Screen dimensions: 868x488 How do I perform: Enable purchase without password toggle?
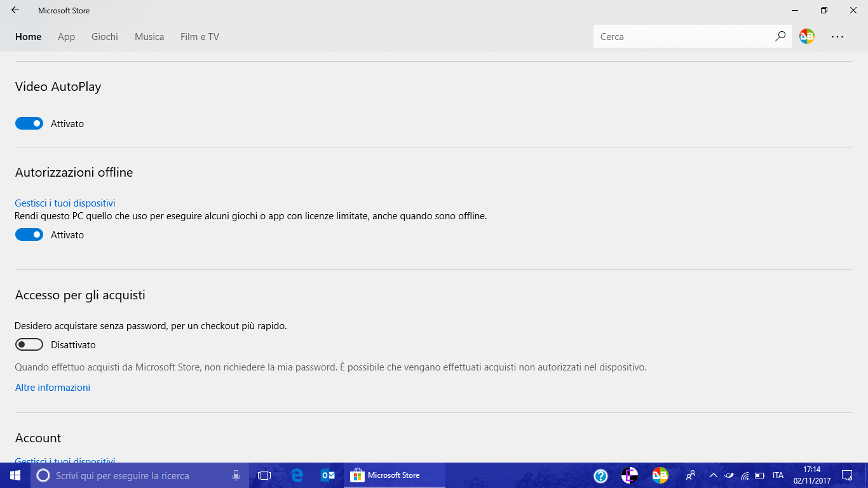pos(29,344)
